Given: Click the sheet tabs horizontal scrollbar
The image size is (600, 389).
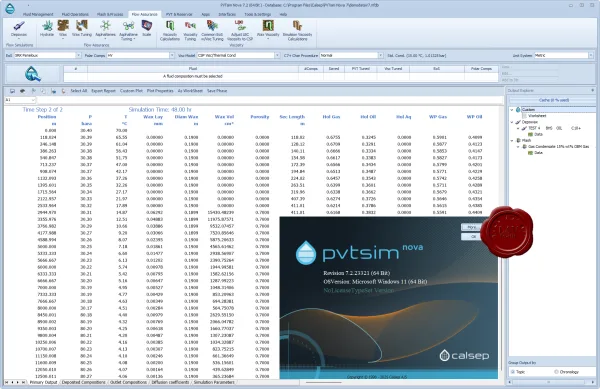Looking at the screenshot, I should 323,382.
